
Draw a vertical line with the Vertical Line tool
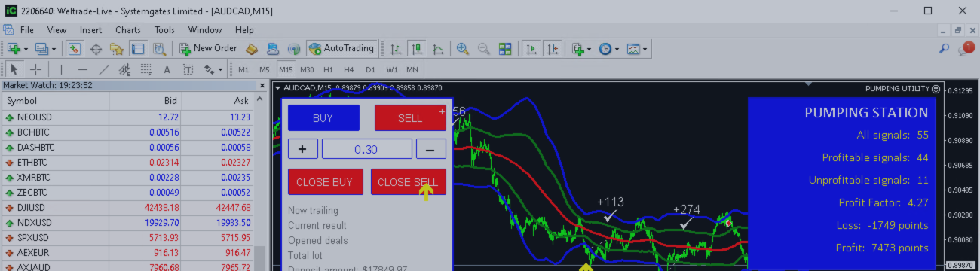61,69
